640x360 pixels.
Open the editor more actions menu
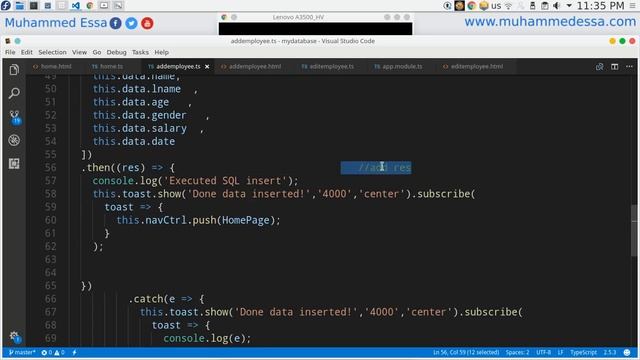[x=629, y=67]
